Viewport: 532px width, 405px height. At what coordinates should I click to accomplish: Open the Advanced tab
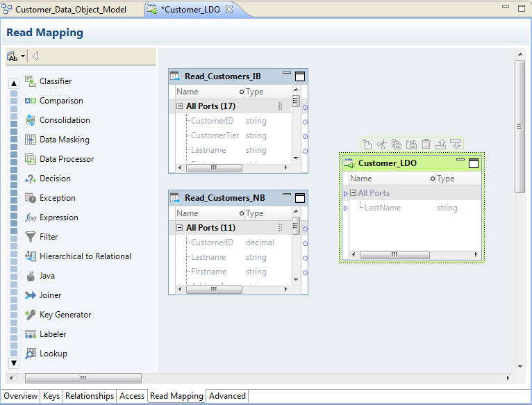tap(227, 396)
